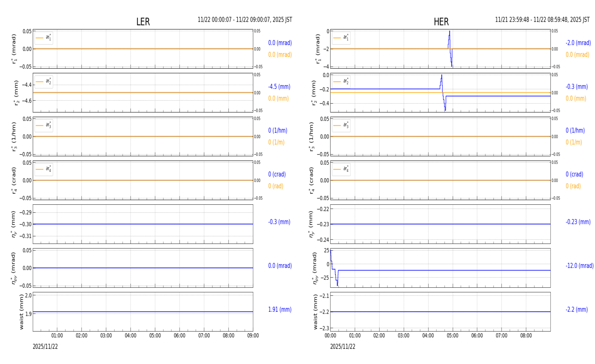Click the ∂r4* legend in LER plot
Image resolution: width=595 pixels, height=364 pixels.
[44, 169]
